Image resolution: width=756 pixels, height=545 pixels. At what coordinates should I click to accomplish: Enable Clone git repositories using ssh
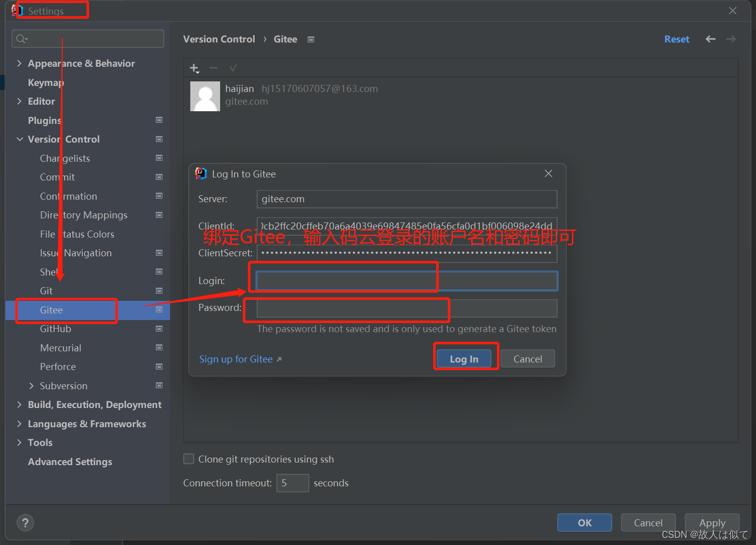click(189, 459)
